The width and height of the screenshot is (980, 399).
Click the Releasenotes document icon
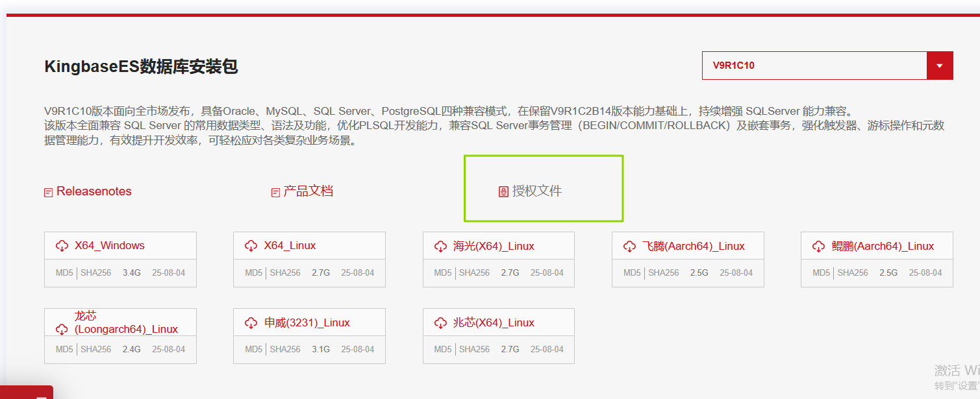tap(48, 193)
